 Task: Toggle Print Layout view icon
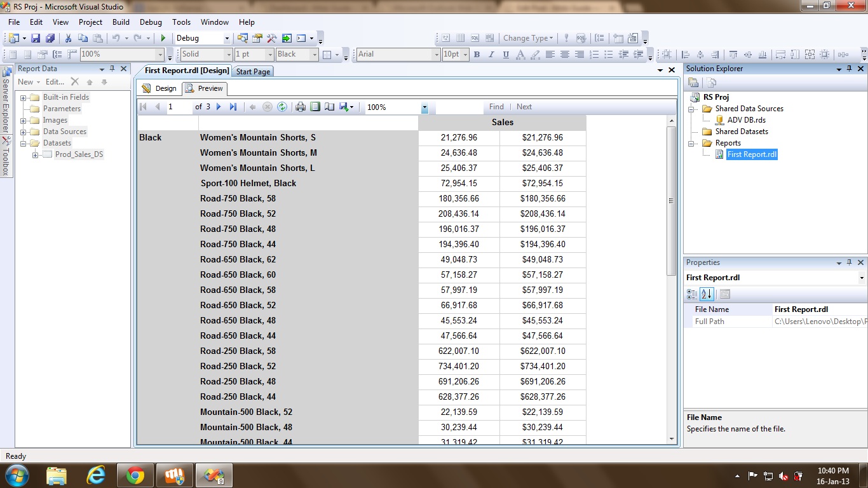(x=315, y=107)
